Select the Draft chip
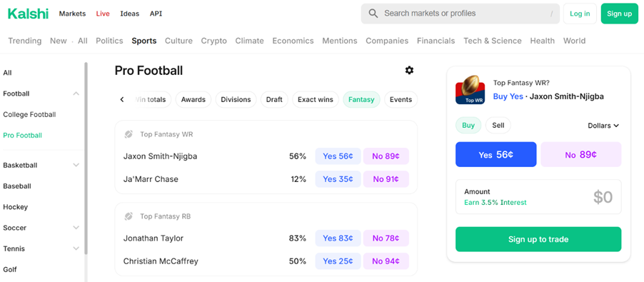 pyautogui.click(x=274, y=99)
